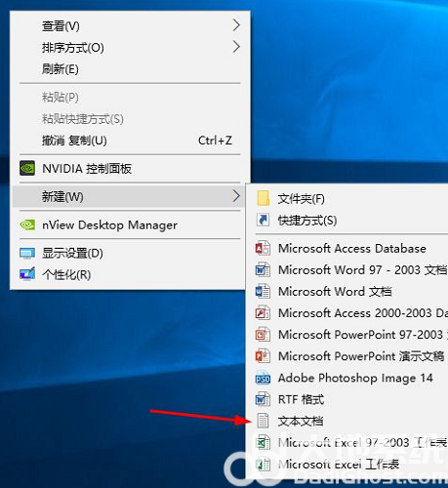Click the Excel 97-2003 工作表 icon

(x=263, y=442)
